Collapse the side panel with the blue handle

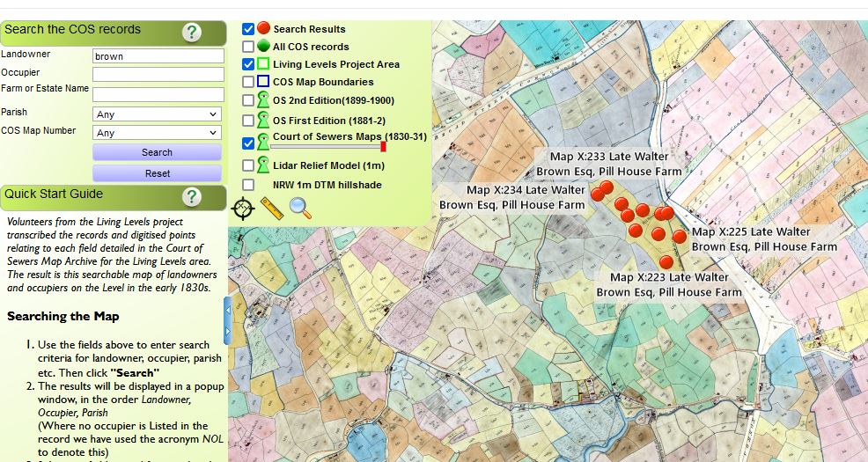(227, 320)
